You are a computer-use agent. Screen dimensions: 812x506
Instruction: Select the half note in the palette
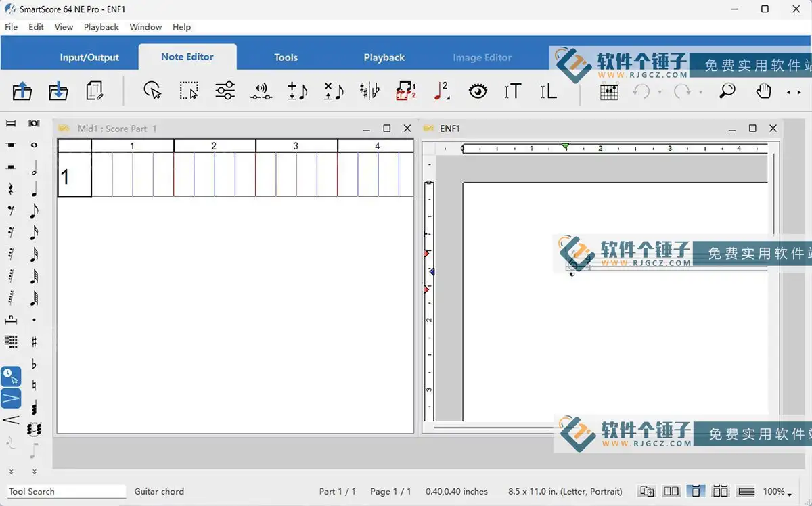click(x=34, y=167)
